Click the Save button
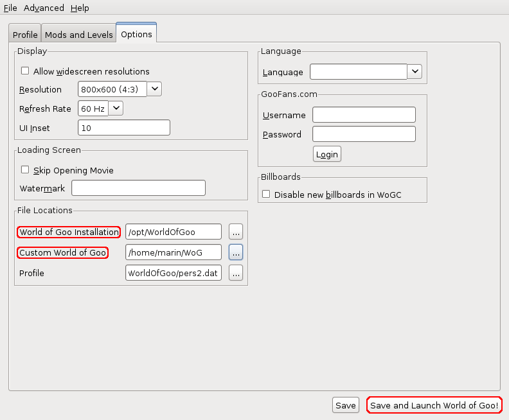Image resolution: width=509 pixels, height=420 pixels. click(345, 405)
